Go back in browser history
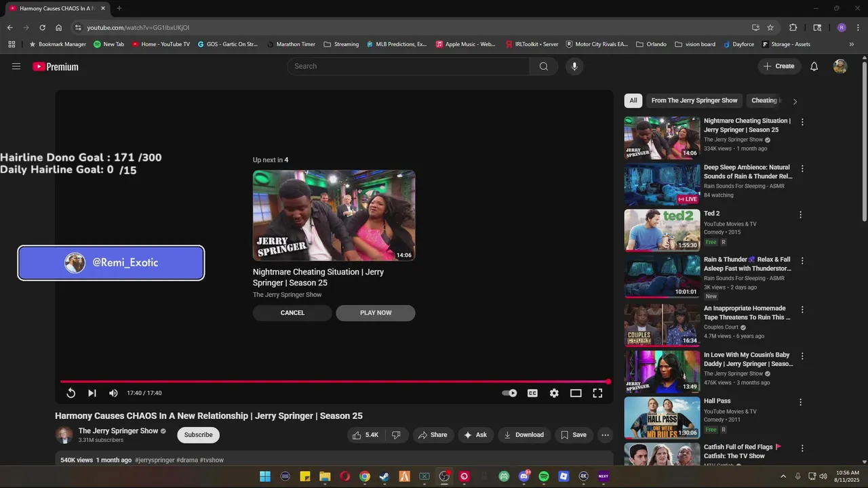Viewport: 868px width, 488px height. click(x=9, y=28)
